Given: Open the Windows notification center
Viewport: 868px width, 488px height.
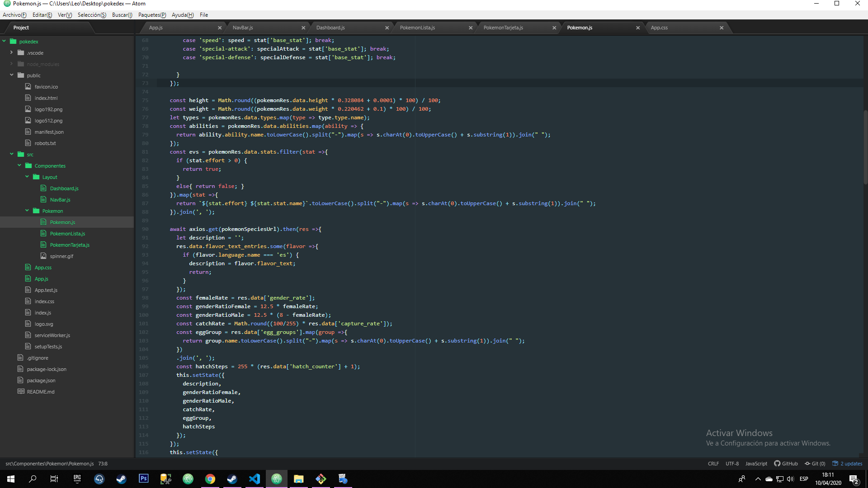Looking at the screenshot, I should (854, 479).
